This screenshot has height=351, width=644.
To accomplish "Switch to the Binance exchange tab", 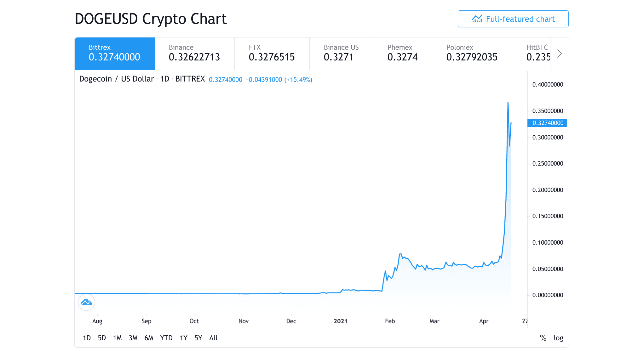I will coord(194,54).
